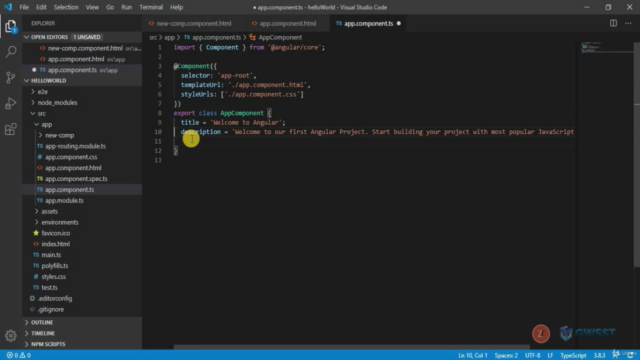Open app.component.html in explorer tree
This screenshot has height=360, width=640.
point(82,168)
